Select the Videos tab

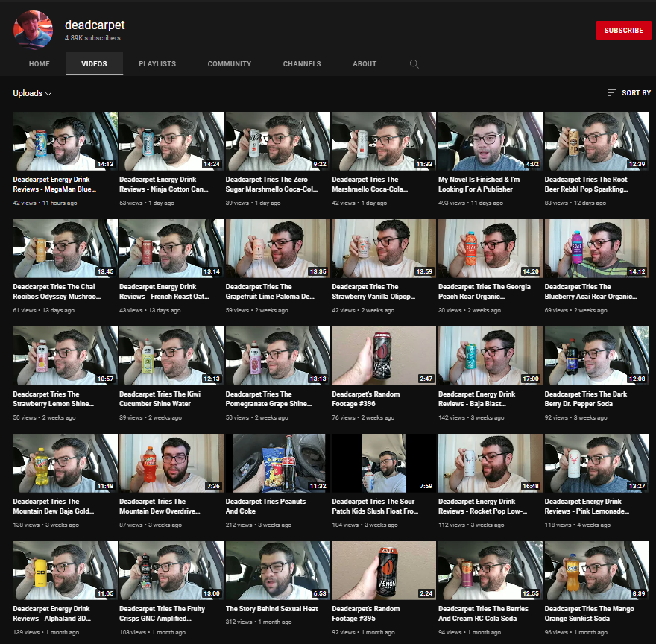tap(94, 64)
